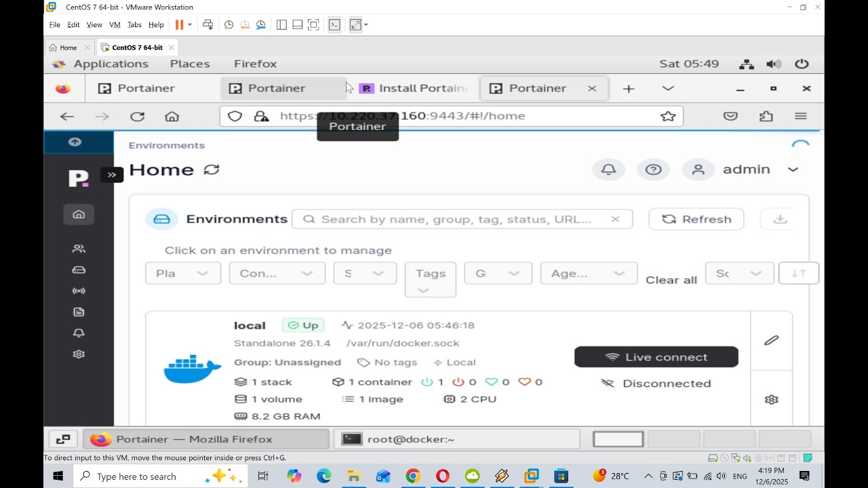Viewport: 868px width, 488px height.
Task: Open GNOME Places menu
Action: [190, 64]
